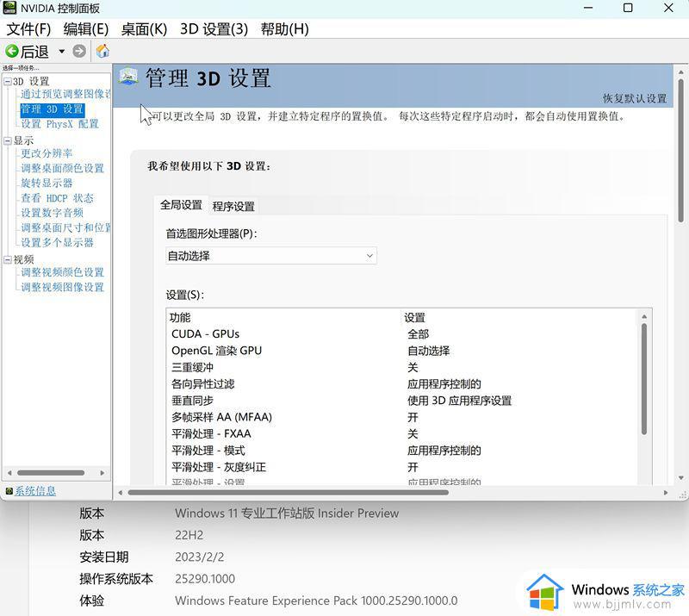Screen dimensions: 689x616
Task: Select the 平滑处理 - FXAA row
Action: (x=402, y=434)
